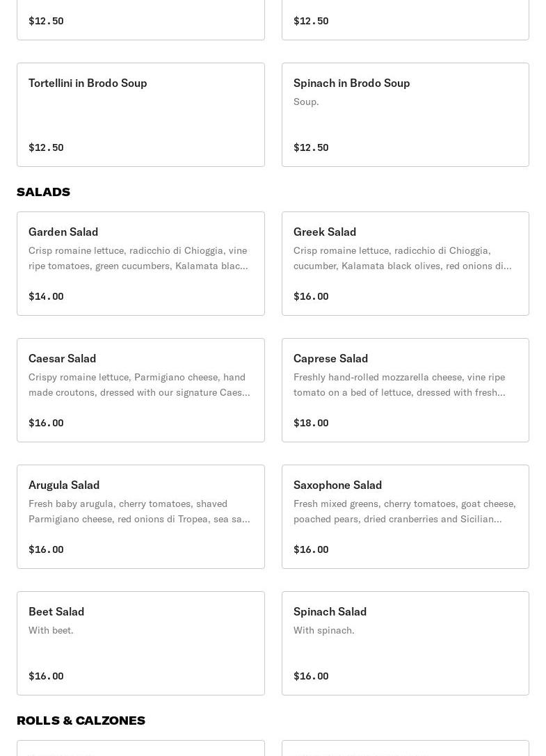Click the ROLLS & CALZONES section heading
Viewport: 546px width, 756px height.
point(81,721)
